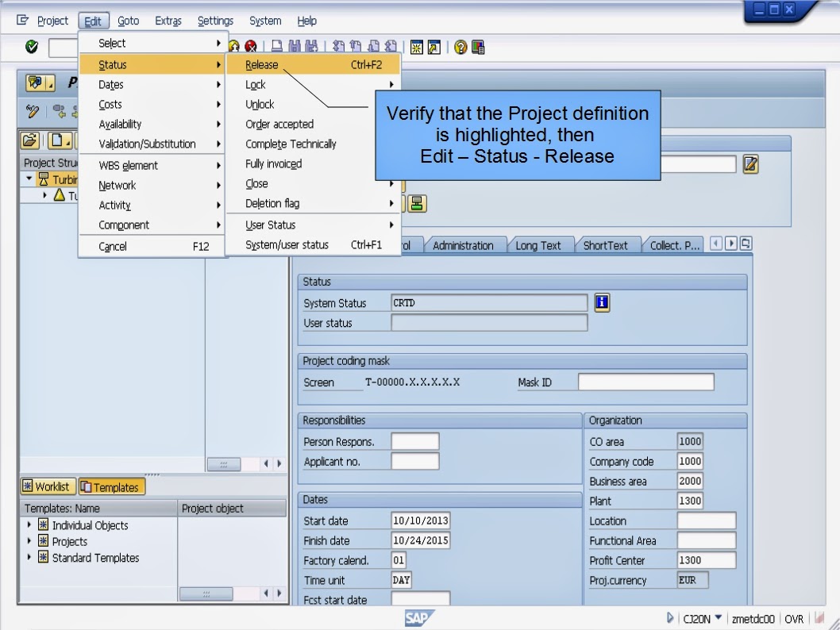Viewport: 840px width, 630px height.
Task: Select Release from the Status submenu
Action: [262, 65]
